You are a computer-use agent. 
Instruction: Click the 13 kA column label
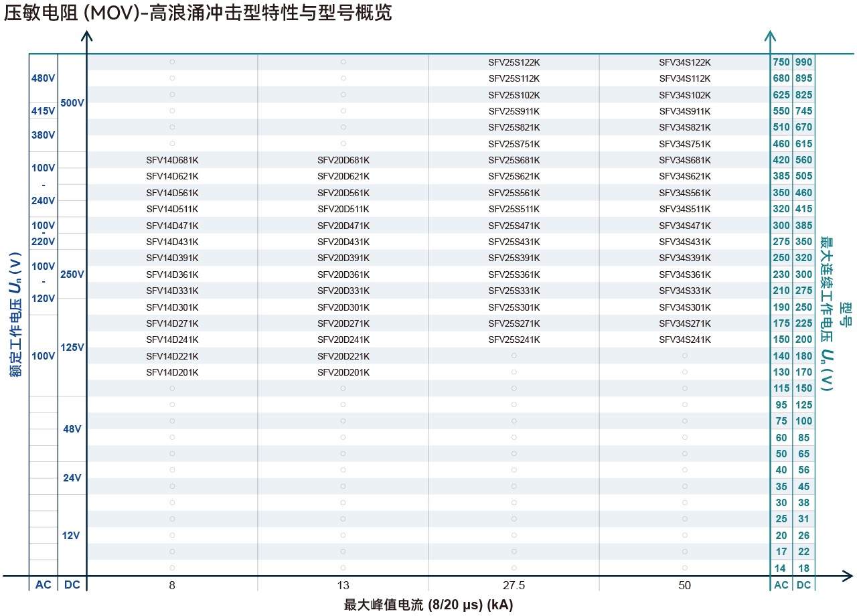(x=343, y=585)
